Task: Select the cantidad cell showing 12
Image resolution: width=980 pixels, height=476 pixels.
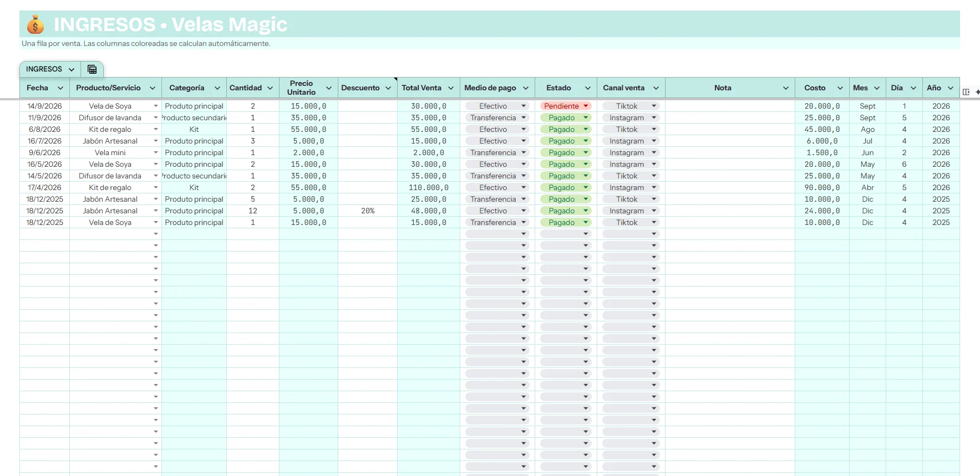Action: [253, 211]
